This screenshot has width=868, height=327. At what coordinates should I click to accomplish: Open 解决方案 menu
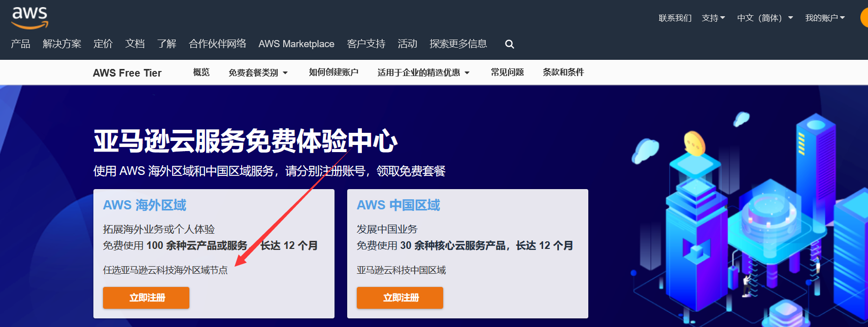62,44
